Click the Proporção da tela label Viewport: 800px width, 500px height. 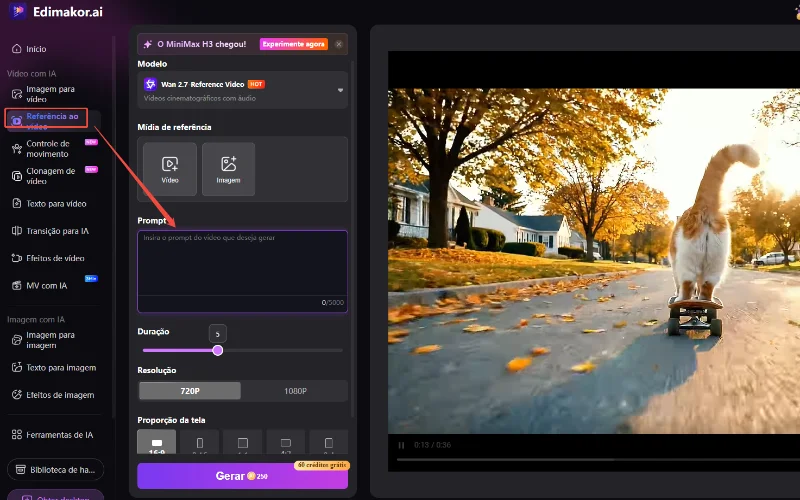click(171, 420)
